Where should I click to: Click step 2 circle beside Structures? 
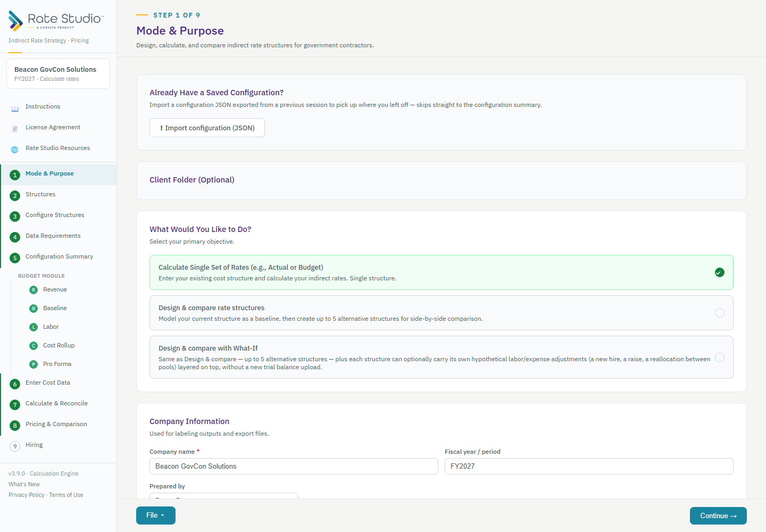pos(15,196)
